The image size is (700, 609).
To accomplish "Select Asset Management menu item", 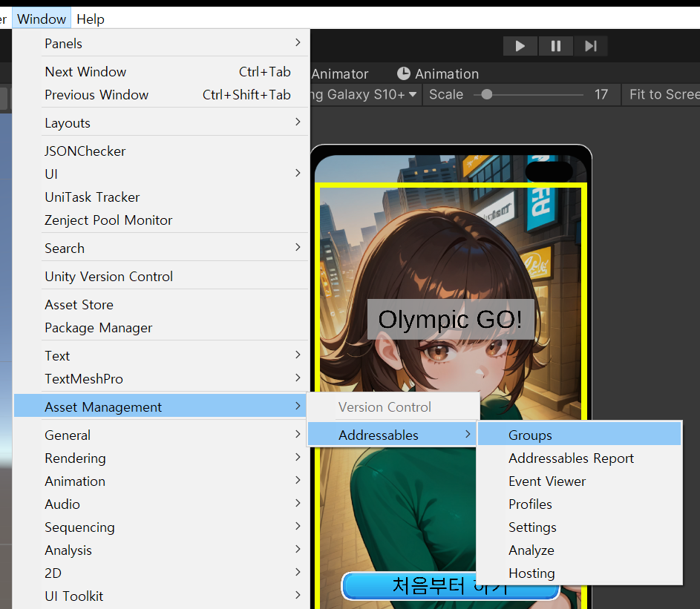I will click(162, 407).
